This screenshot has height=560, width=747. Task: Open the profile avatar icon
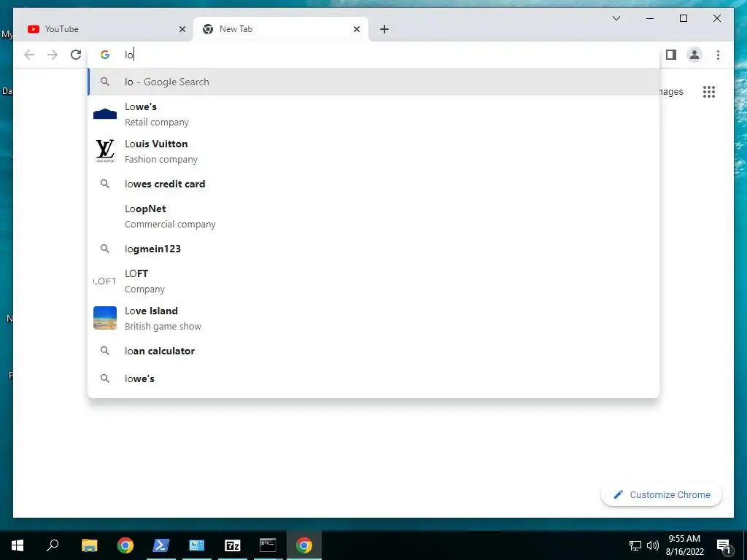694,55
